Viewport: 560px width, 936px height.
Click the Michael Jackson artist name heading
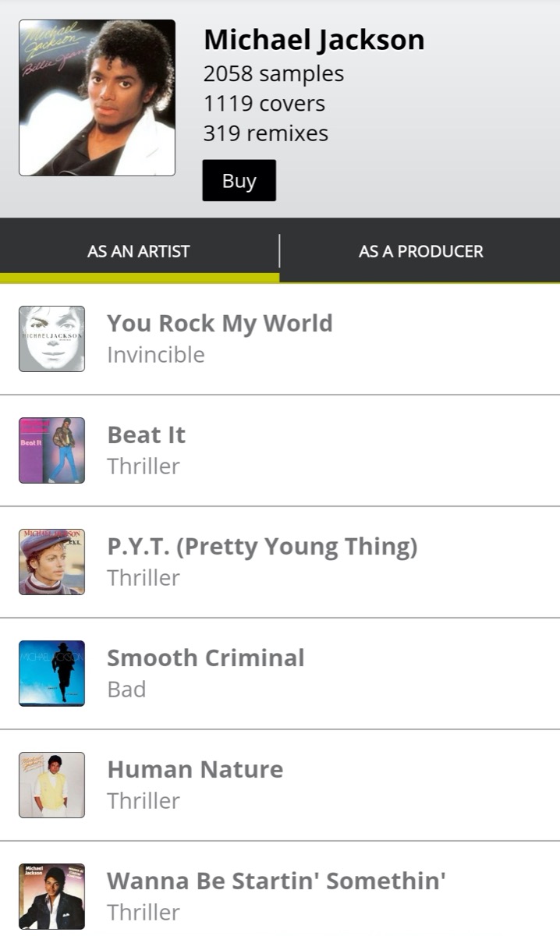coord(314,40)
